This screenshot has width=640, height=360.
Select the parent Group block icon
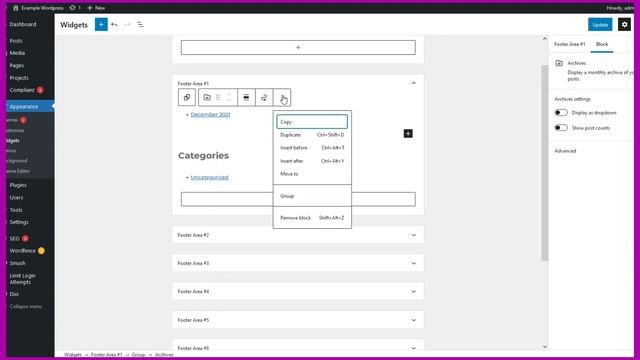point(187,97)
